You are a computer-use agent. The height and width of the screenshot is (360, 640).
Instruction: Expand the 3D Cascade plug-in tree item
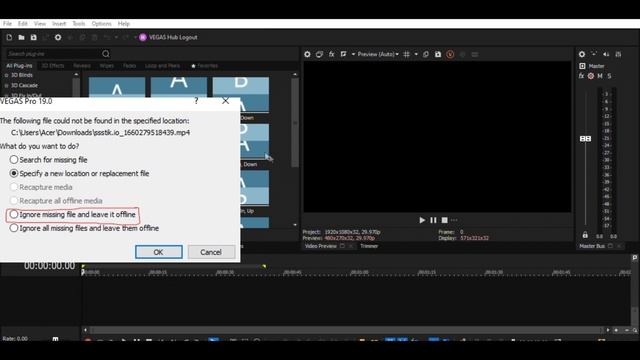[6, 85]
